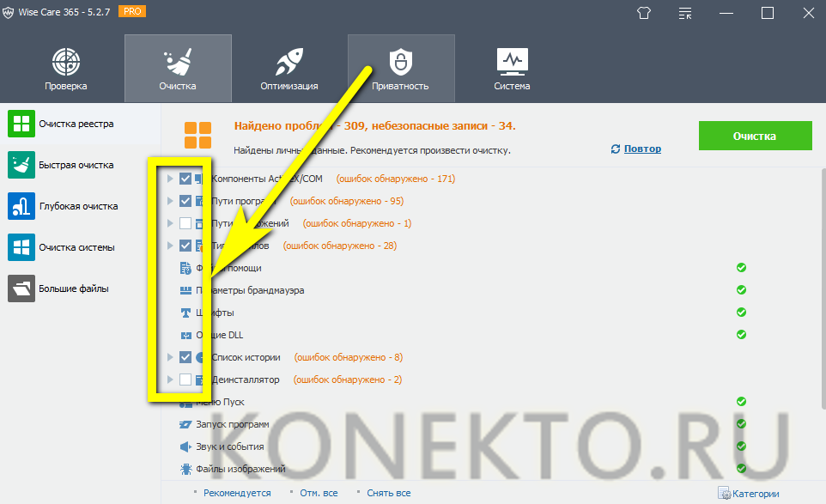This screenshot has height=504, width=826.
Task: Select the Меню Пуск row text
Action: 220,402
